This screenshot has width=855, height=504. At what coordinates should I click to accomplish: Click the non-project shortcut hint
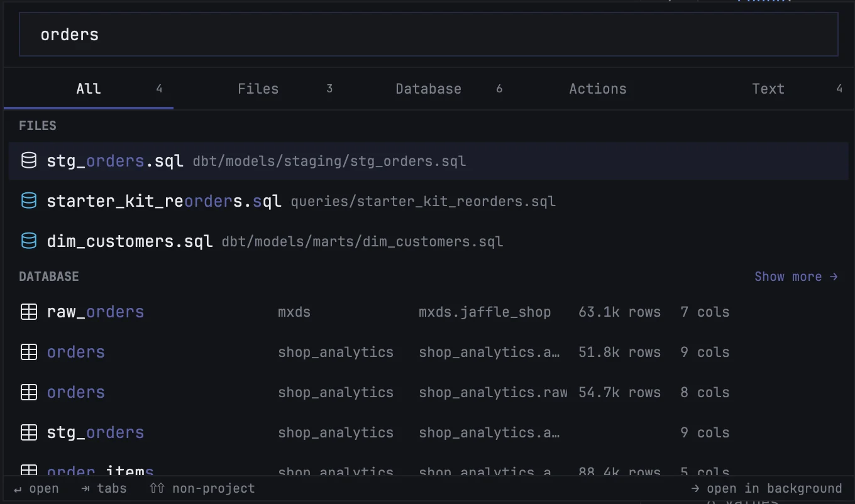pos(202,488)
